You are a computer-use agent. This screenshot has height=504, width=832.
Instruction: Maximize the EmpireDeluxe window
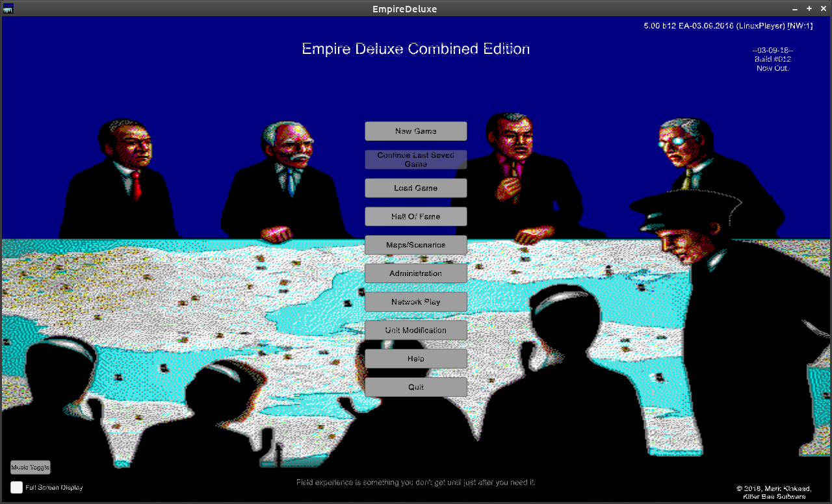pyautogui.click(x=809, y=8)
